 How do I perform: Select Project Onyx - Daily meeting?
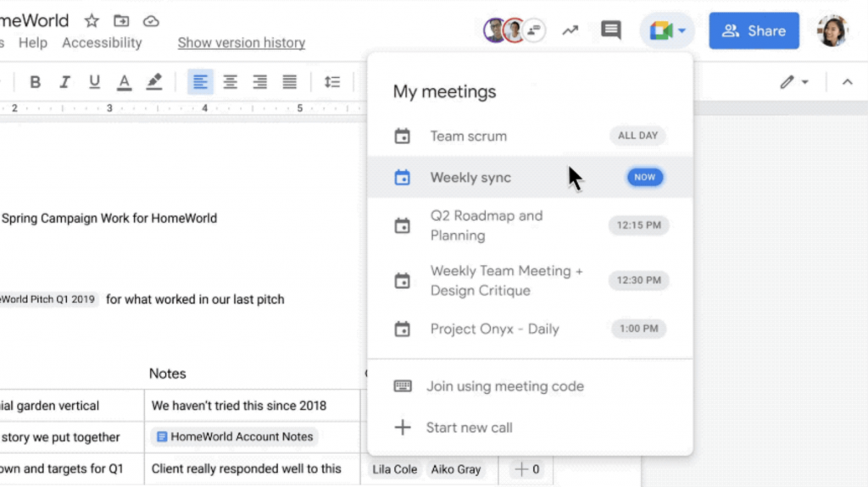(530, 329)
